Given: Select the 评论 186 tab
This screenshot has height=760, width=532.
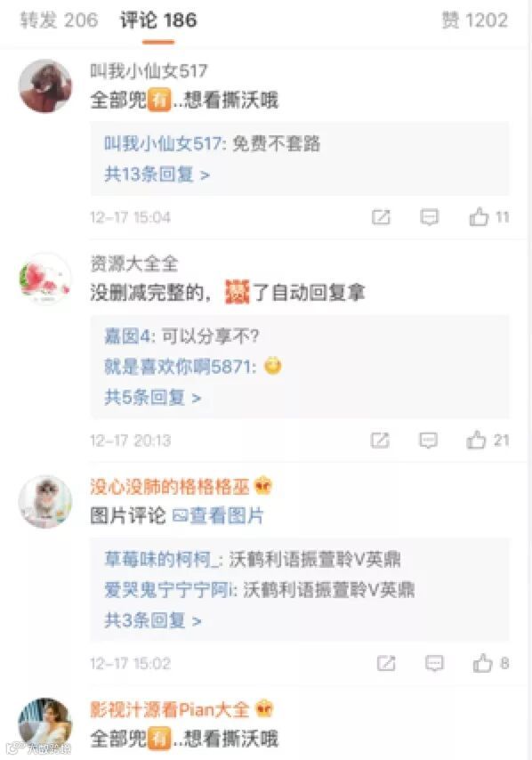Looking at the screenshot, I should point(158,20).
